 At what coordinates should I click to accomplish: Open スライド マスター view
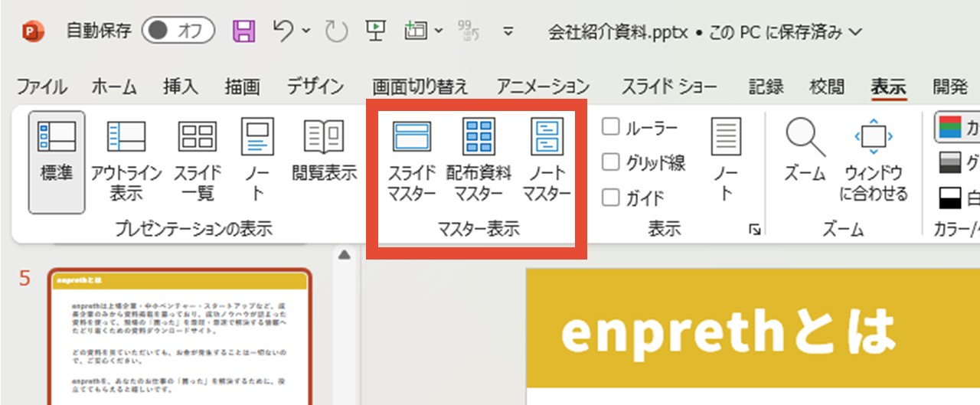pyautogui.click(x=412, y=160)
